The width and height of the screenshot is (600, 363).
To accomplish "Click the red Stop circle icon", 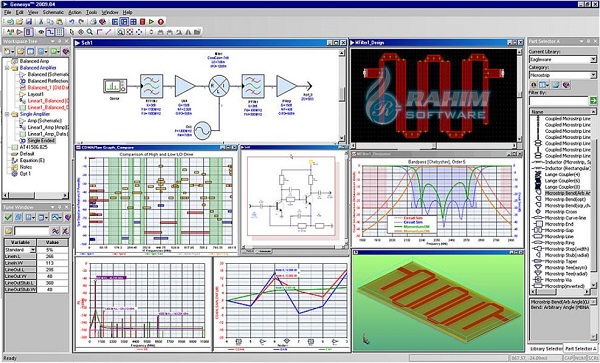I will pos(161,22).
